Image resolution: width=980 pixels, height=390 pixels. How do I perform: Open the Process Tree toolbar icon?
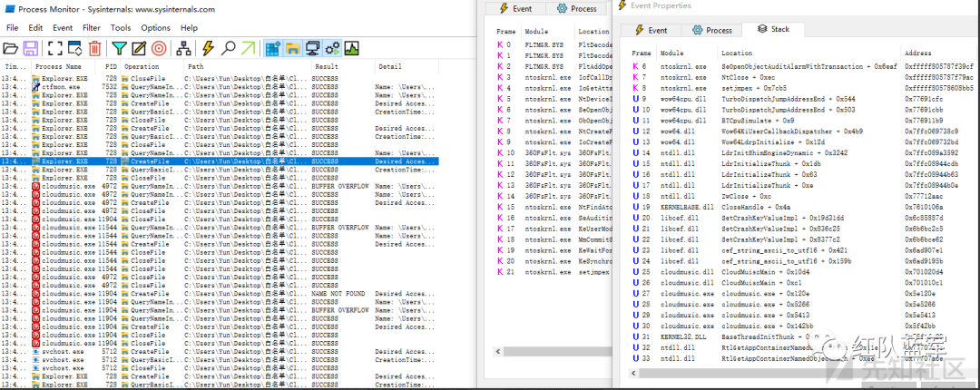point(183,47)
